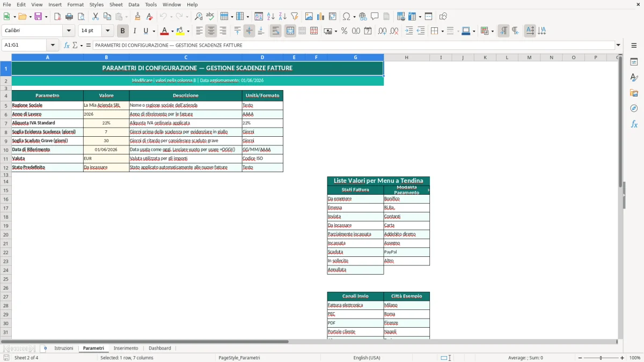Open the Function Wizard fx icon
The width and height of the screenshot is (644, 362).
[x=67, y=46]
